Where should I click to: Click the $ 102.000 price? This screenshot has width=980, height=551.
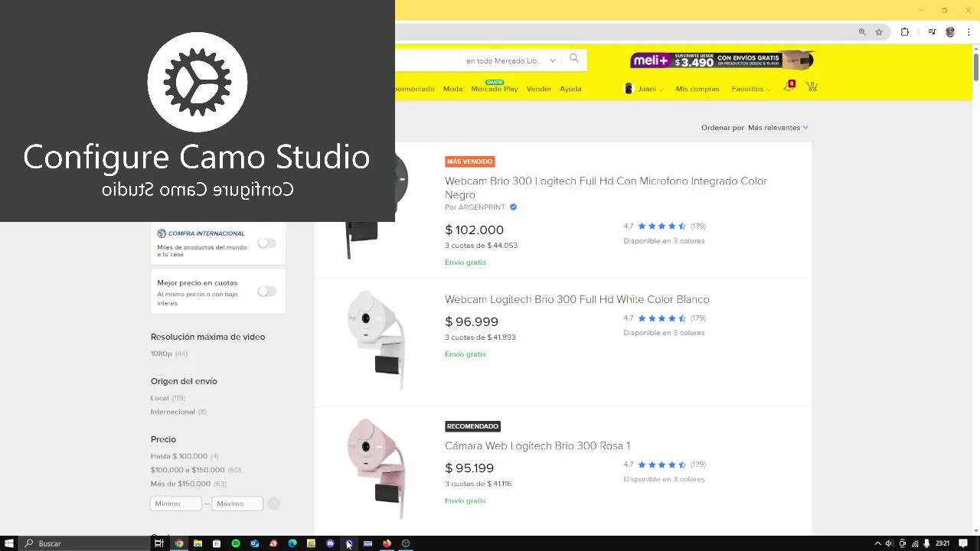click(x=474, y=230)
